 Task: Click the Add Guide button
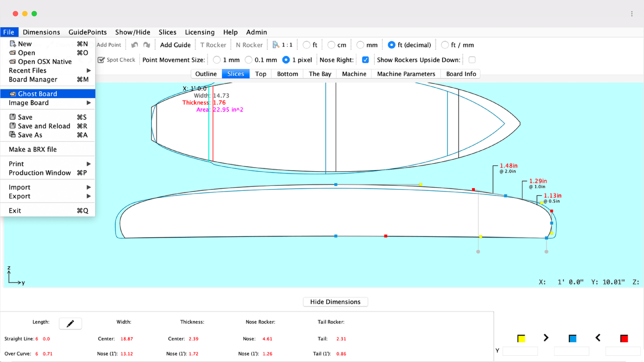click(x=175, y=45)
